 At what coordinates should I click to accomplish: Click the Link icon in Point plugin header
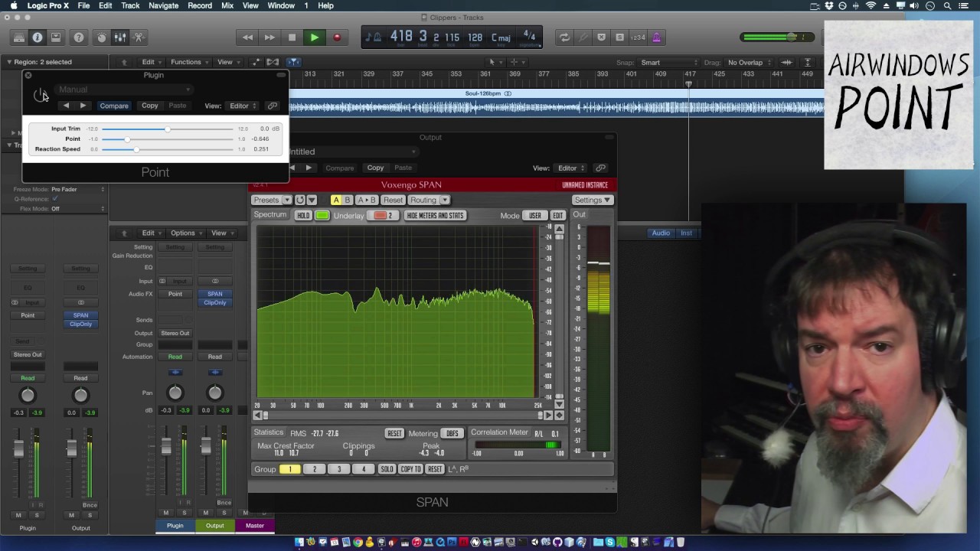click(272, 106)
